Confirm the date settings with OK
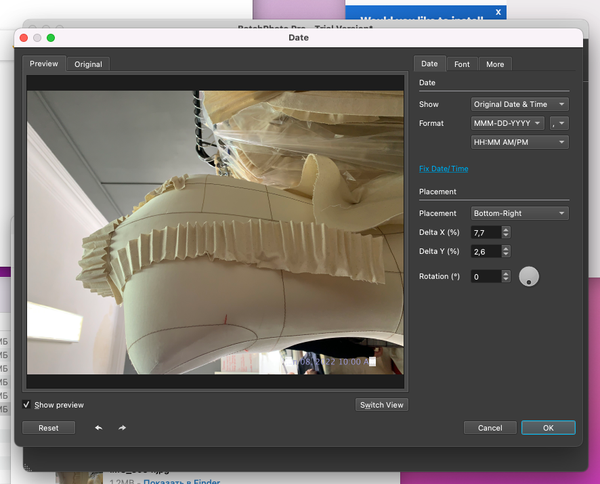 [548, 428]
